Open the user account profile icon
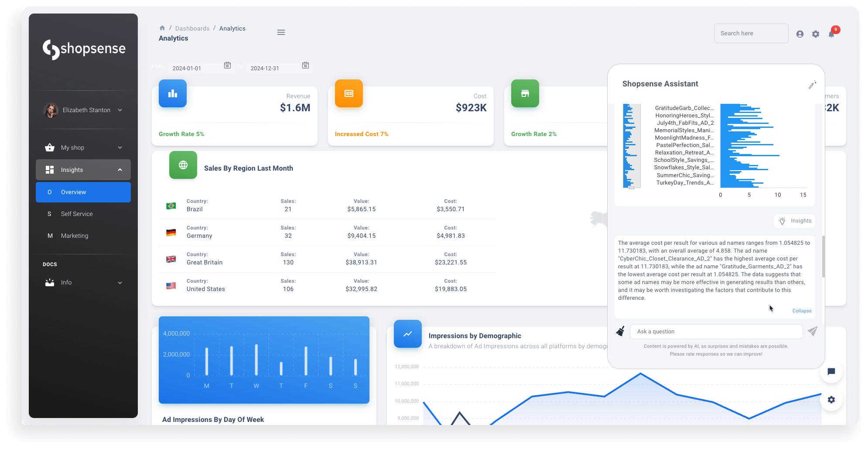868x449 pixels. pyautogui.click(x=800, y=34)
